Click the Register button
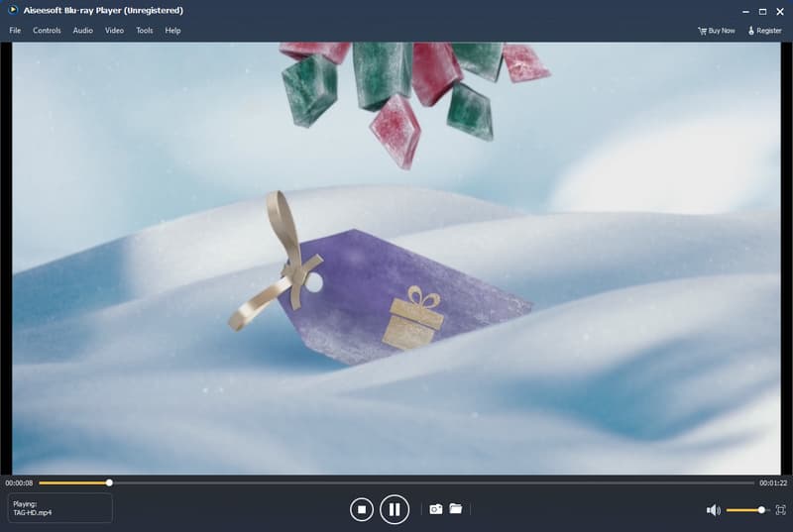Image resolution: width=793 pixels, height=532 pixels. [x=764, y=31]
